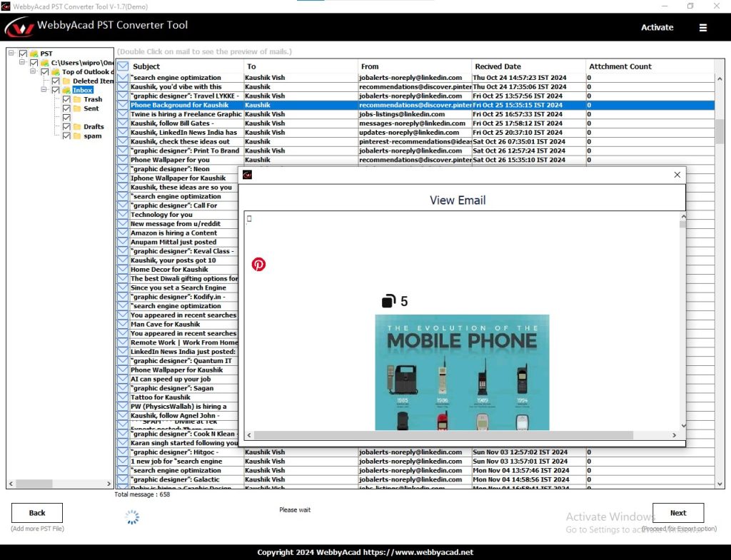Click the app icon in the View Email dialog title
Image resolution: width=731 pixels, height=560 pixels.
tap(247, 175)
